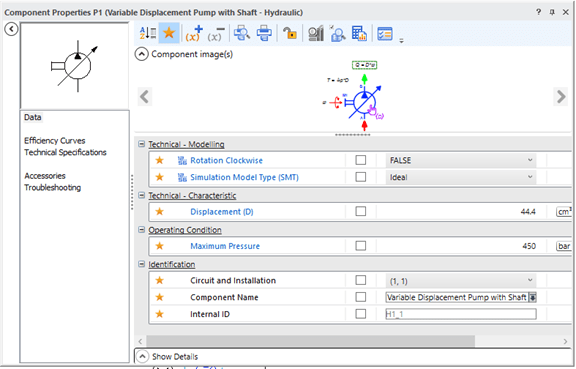Viewport: 576px width, 369px height.
Task: Collapse Identification group
Action: coord(141,264)
